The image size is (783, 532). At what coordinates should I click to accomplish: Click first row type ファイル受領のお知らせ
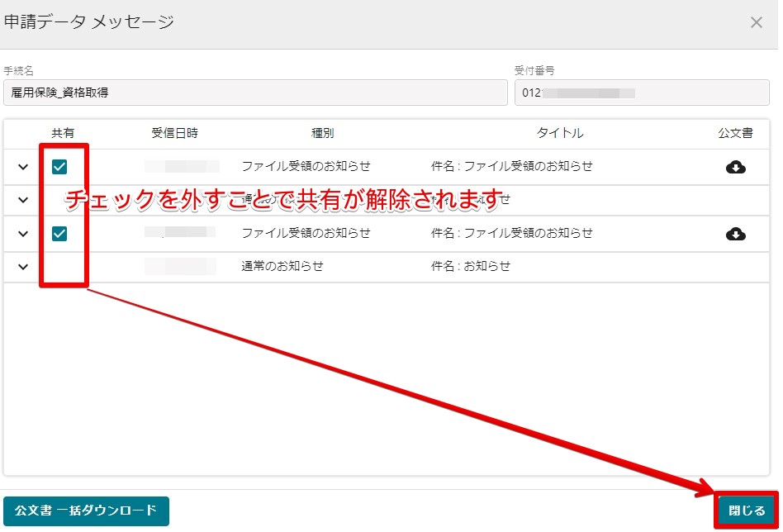click(306, 166)
